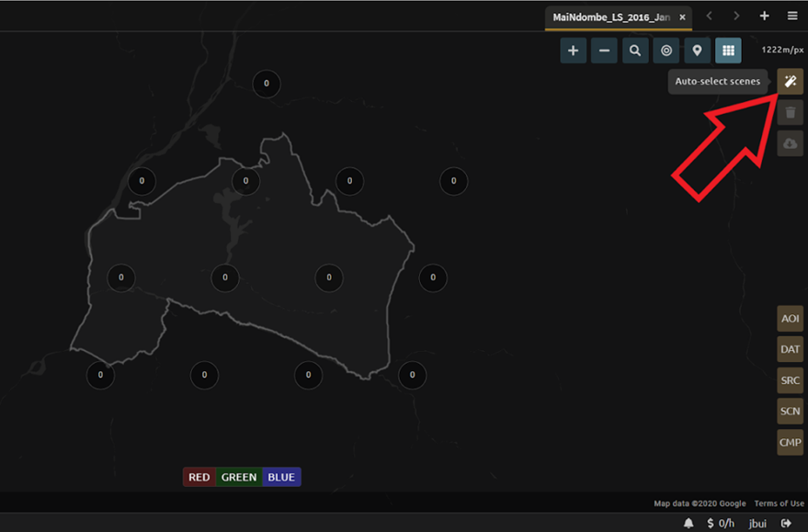The width and height of the screenshot is (808, 532).
Task: Click the Auto-select scenes magic wand icon
Action: point(790,82)
